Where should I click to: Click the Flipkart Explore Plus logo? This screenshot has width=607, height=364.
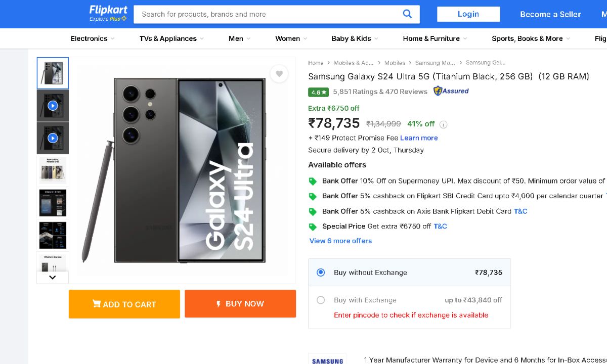pyautogui.click(x=108, y=14)
